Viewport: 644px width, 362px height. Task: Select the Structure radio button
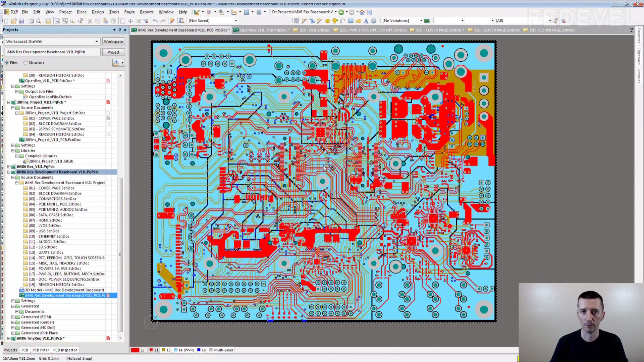click(25, 63)
